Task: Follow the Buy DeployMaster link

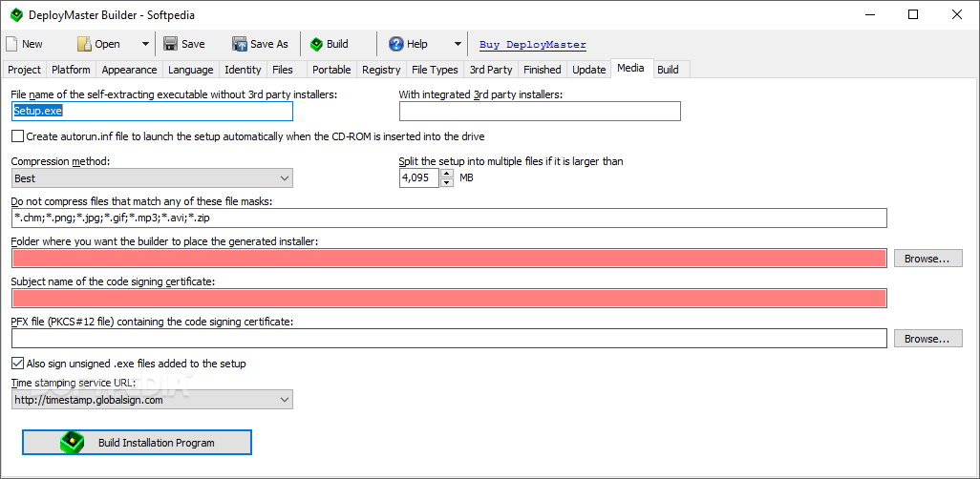Action: (532, 44)
